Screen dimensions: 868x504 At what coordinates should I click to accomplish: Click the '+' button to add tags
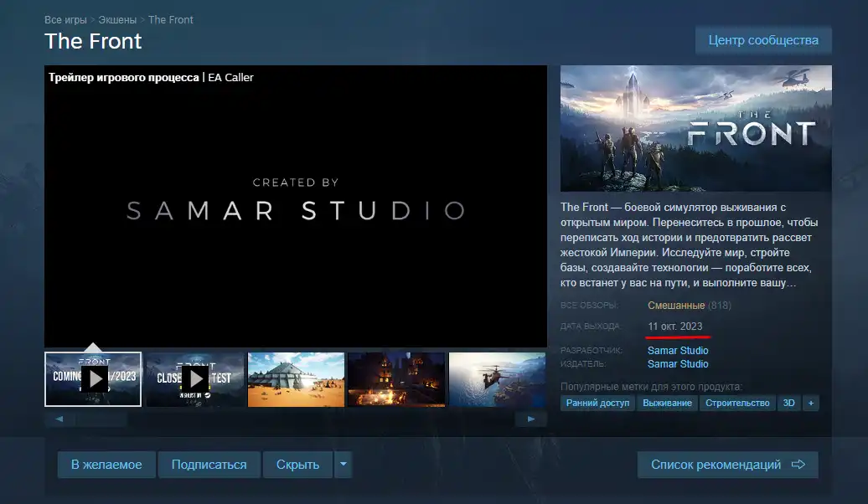coord(811,403)
